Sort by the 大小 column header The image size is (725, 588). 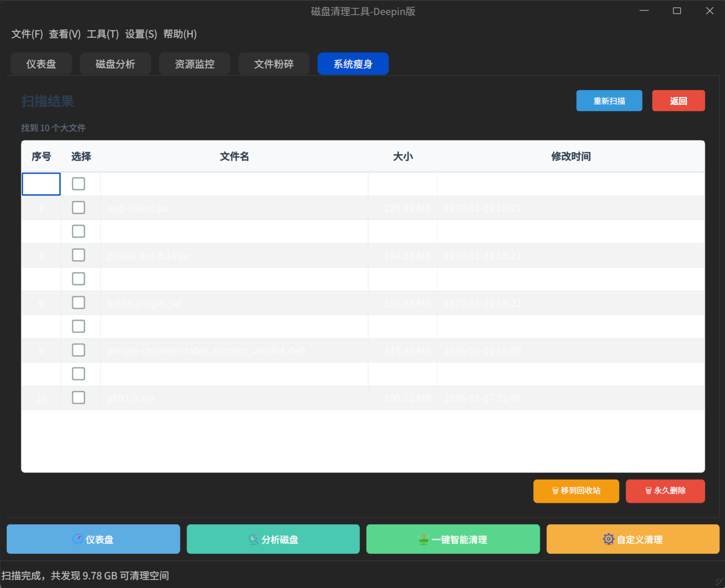click(402, 157)
